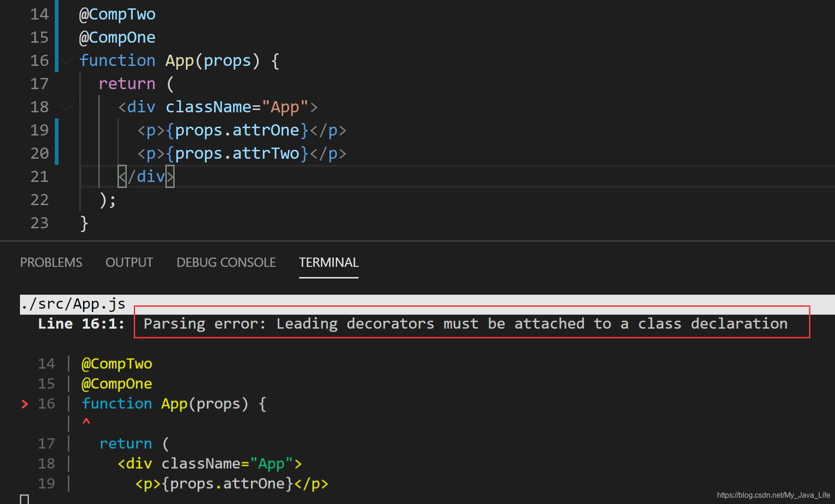The image size is (835, 504).
Task: Open the DEBUG CONSOLE tab
Action: coord(226,262)
